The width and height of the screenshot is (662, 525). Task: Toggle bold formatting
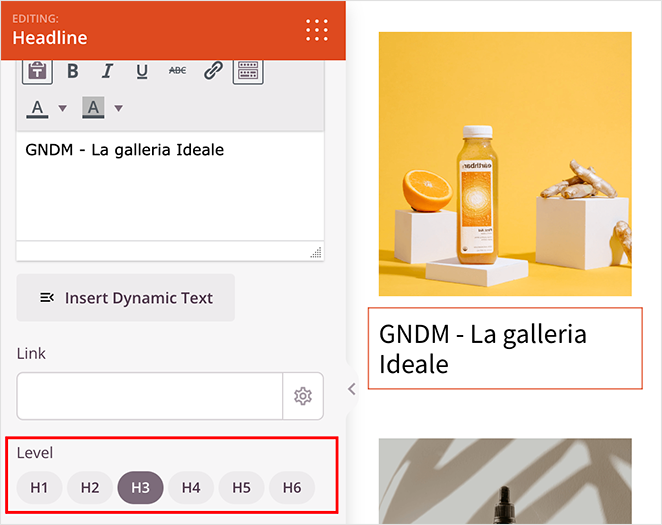point(72,71)
